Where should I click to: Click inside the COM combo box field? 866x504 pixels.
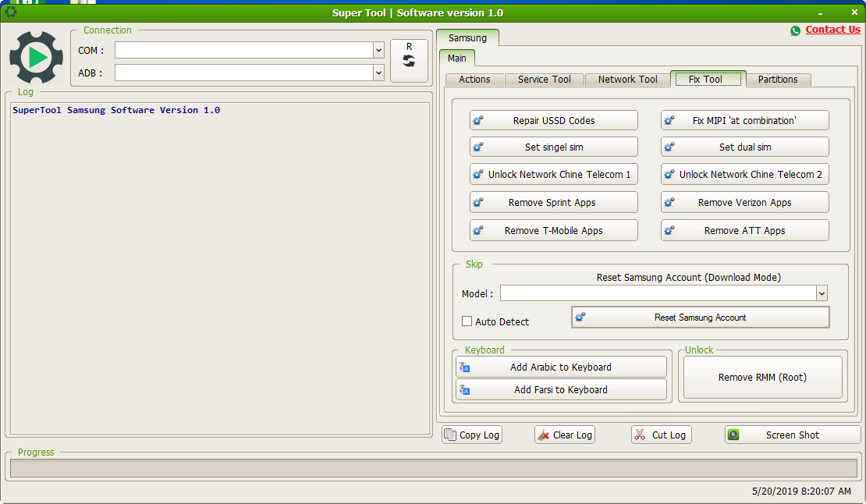tap(244, 50)
